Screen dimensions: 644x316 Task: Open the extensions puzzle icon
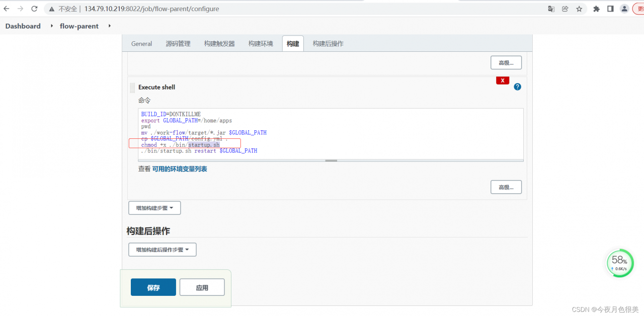(x=597, y=9)
